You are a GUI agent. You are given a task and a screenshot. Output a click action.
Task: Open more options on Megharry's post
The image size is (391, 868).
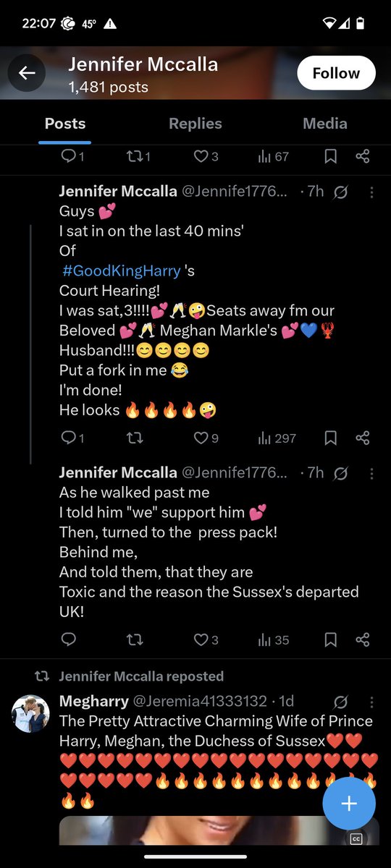tap(372, 702)
